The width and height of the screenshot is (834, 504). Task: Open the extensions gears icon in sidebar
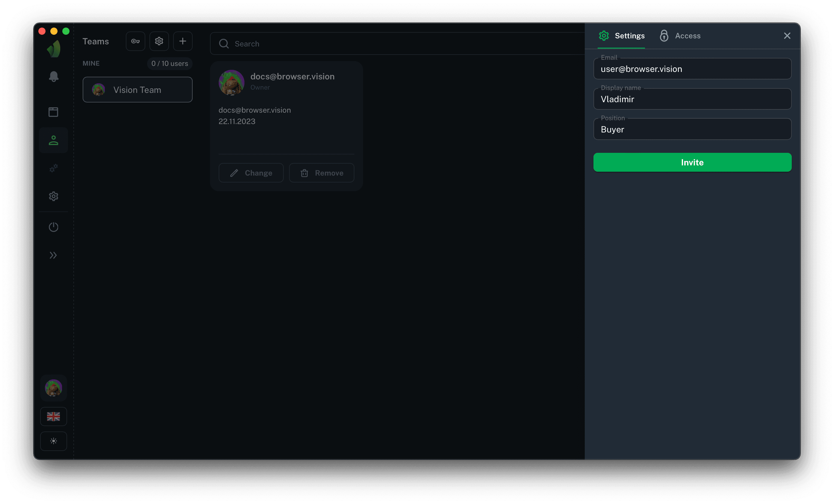pyautogui.click(x=54, y=168)
